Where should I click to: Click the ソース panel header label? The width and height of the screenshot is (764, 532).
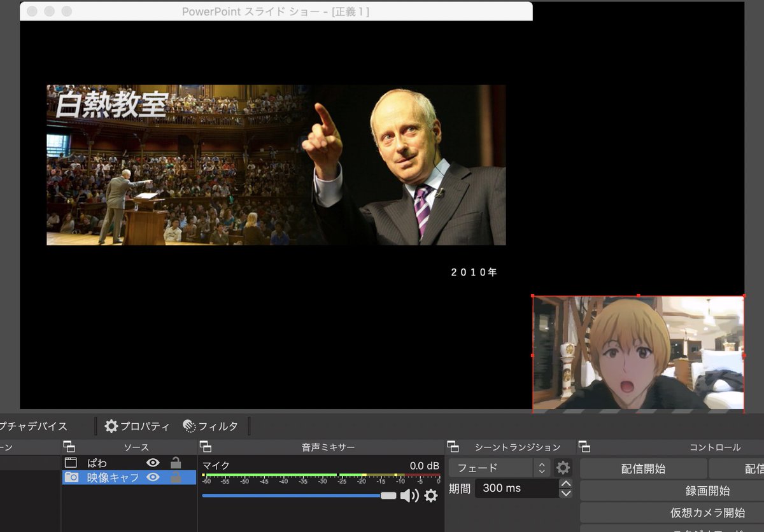tap(136, 447)
